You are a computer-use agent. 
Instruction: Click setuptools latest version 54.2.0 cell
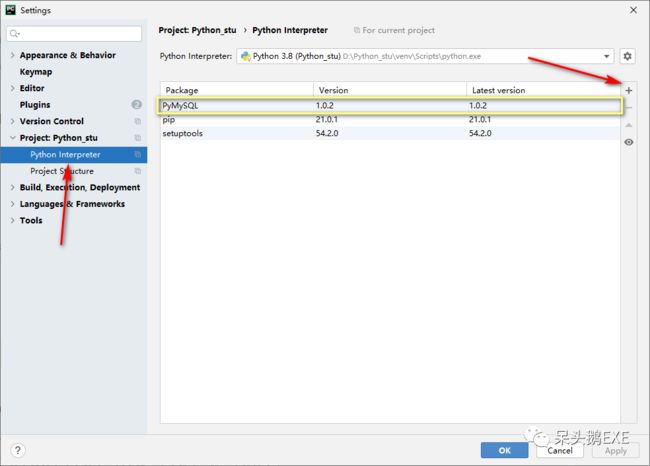(480, 133)
